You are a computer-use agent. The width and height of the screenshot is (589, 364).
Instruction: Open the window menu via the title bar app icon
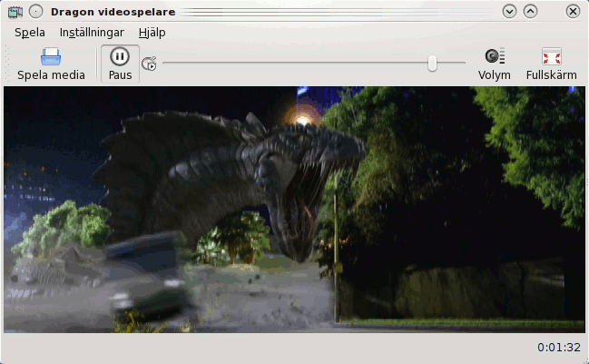[x=15, y=12]
